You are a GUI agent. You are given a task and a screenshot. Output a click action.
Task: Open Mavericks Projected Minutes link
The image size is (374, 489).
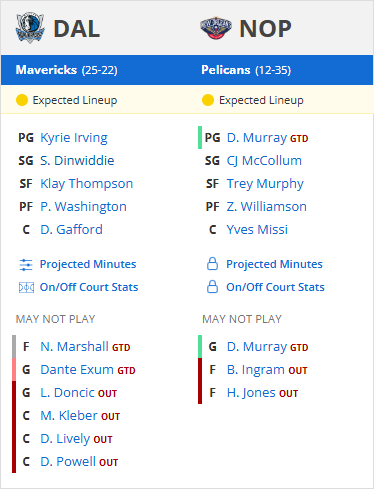coord(88,264)
